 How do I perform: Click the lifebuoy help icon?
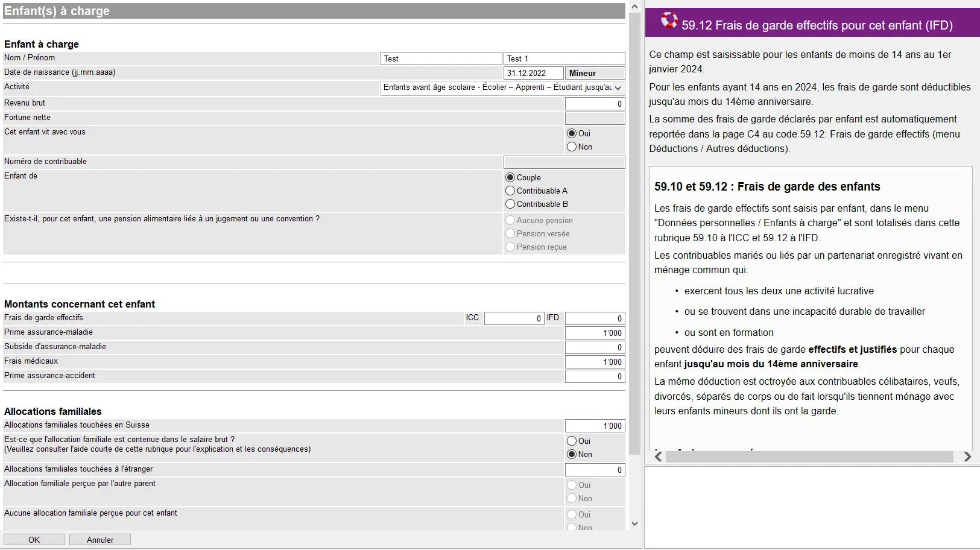point(668,21)
